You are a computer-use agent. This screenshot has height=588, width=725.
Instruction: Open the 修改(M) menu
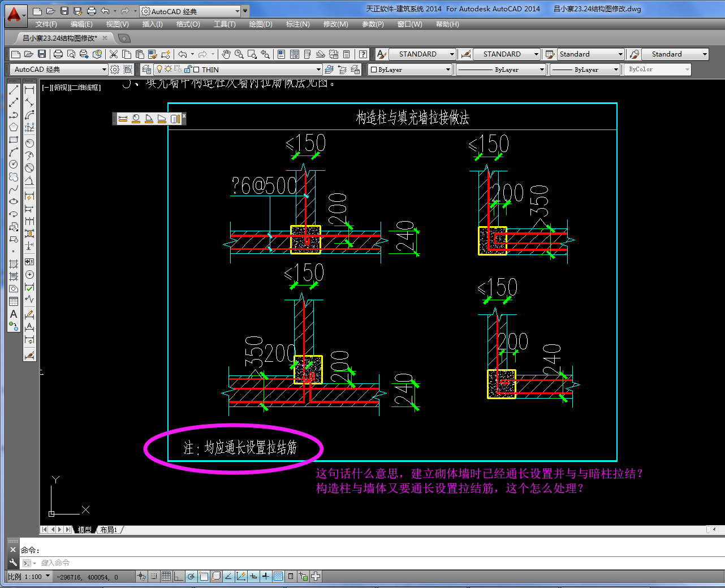click(x=335, y=24)
